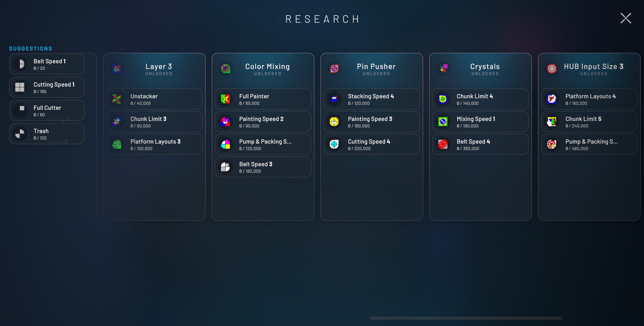Screen dimensions: 644x326
Task: Click the Belt Speed 4 red shape icon
Action: (443, 144)
